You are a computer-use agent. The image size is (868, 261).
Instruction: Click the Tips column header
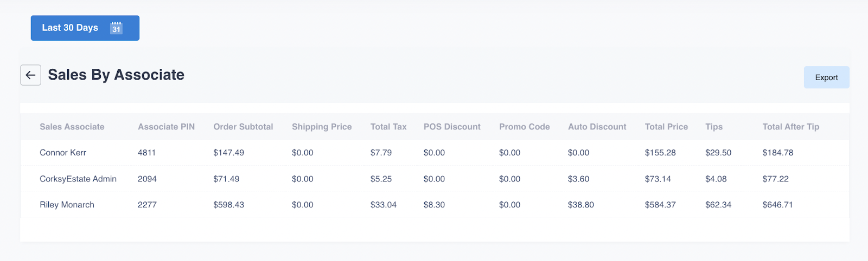pyautogui.click(x=714, y=127)
